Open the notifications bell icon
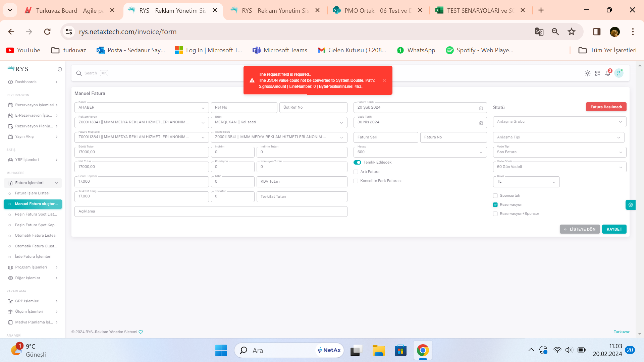The height and width of the screenshot is (362, 644). pyautogui.click(x=608, y=73)
